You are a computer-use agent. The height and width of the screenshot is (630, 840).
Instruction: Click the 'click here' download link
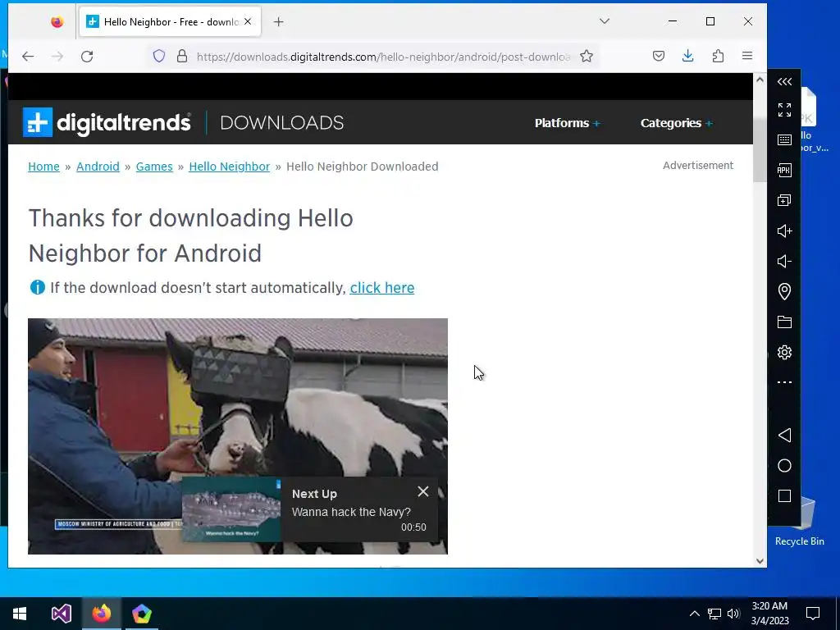[x=382, y=288]
